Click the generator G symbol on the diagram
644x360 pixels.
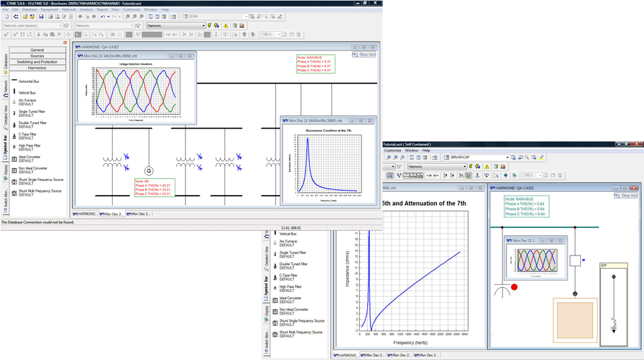(149, 171)
